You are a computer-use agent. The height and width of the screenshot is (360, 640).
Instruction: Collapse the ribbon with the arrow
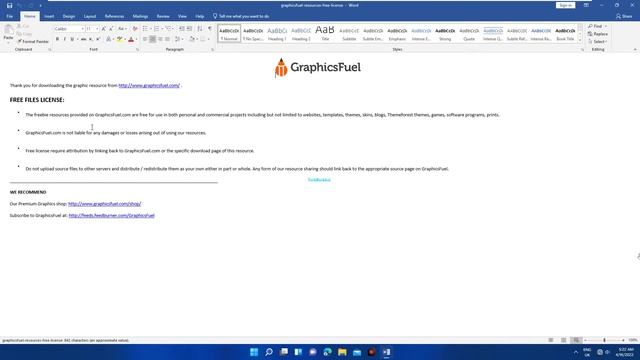[x=635, y=49]
